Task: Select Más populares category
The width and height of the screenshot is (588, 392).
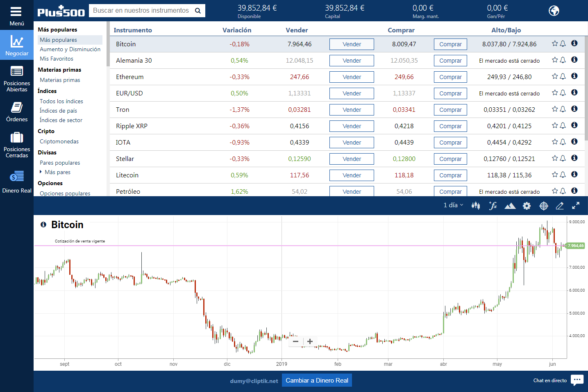Action: 70,40
